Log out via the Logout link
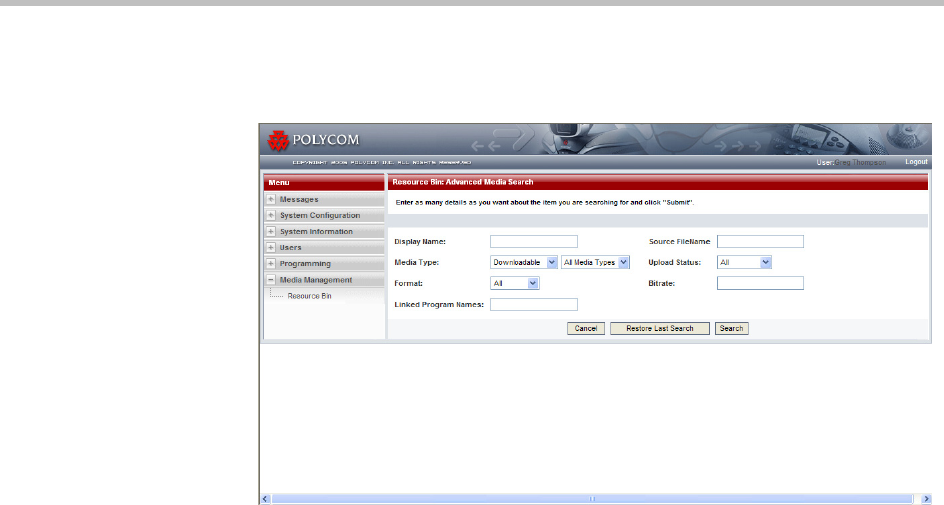The width and height of the screenshot is (944, 505). coord(916,162)
